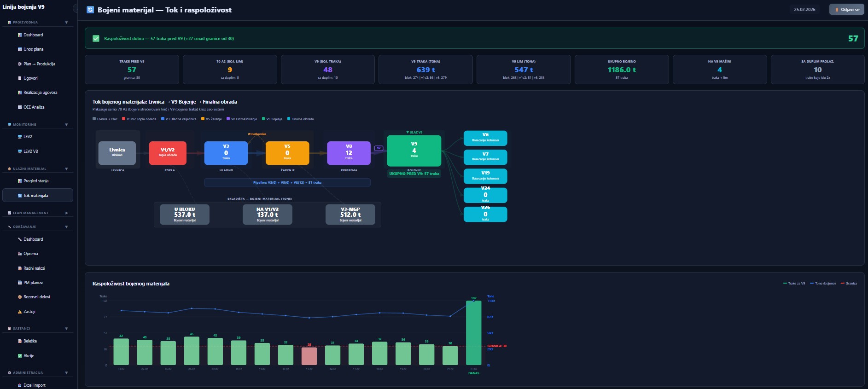
Task: Open LEV2 monitoring page
Action: pyautogui.click(x=38, y=137)
